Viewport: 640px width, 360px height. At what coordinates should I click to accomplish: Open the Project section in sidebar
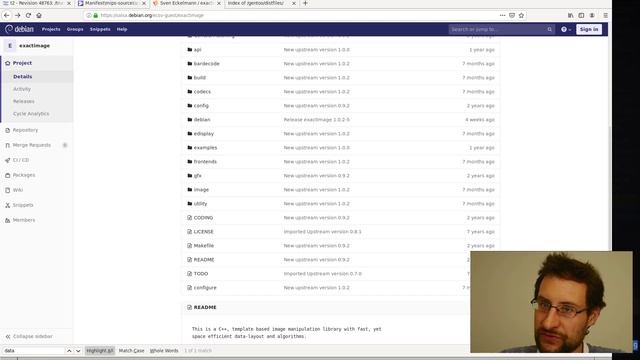pos(22,63)
